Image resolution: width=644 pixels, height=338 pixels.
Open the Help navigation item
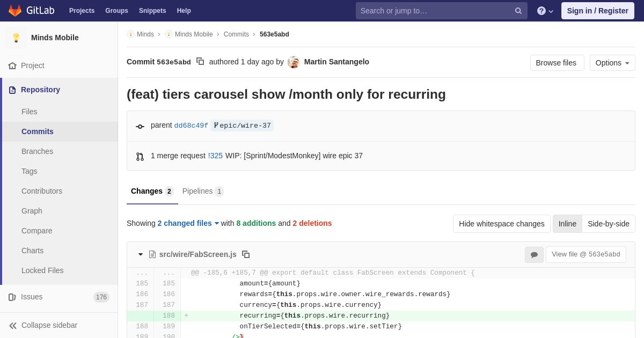[184, 11]
